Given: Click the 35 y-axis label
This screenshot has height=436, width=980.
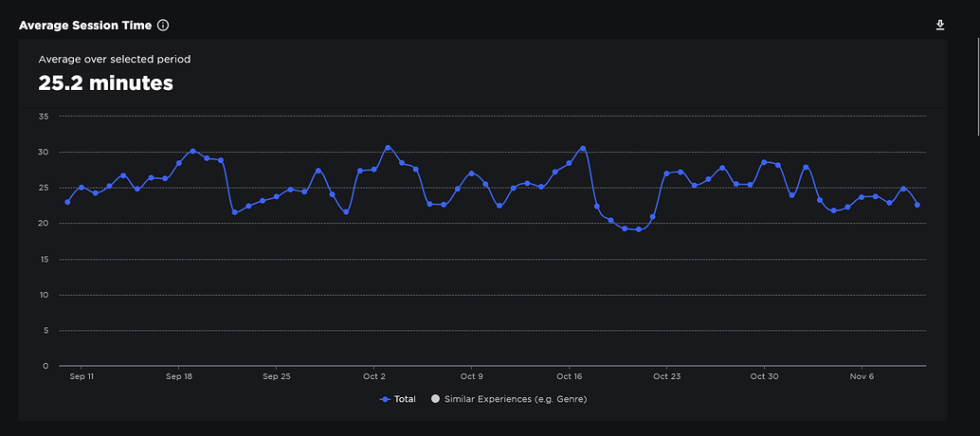Looking at the screenshot, I should [45, 117].
